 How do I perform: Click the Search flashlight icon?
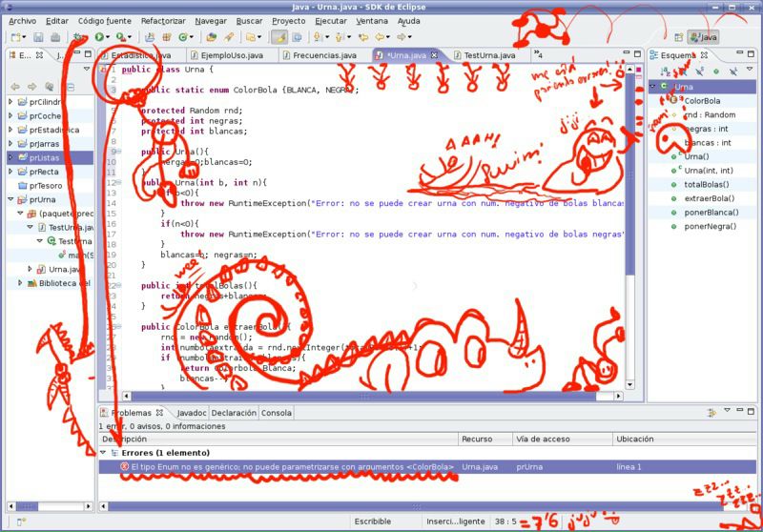point(229,37)
